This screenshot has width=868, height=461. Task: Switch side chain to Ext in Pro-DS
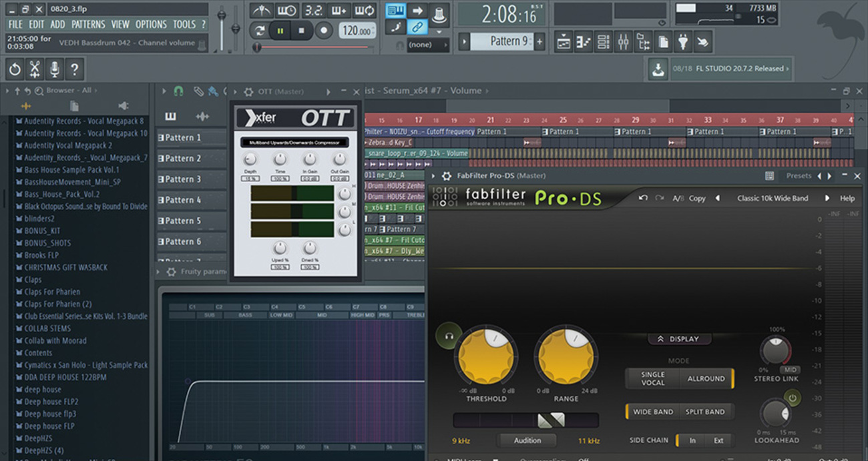718,440
